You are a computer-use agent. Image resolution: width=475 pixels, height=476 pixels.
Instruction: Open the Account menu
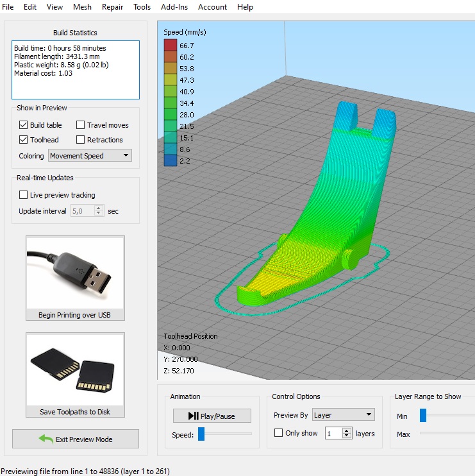coord(212,6)
